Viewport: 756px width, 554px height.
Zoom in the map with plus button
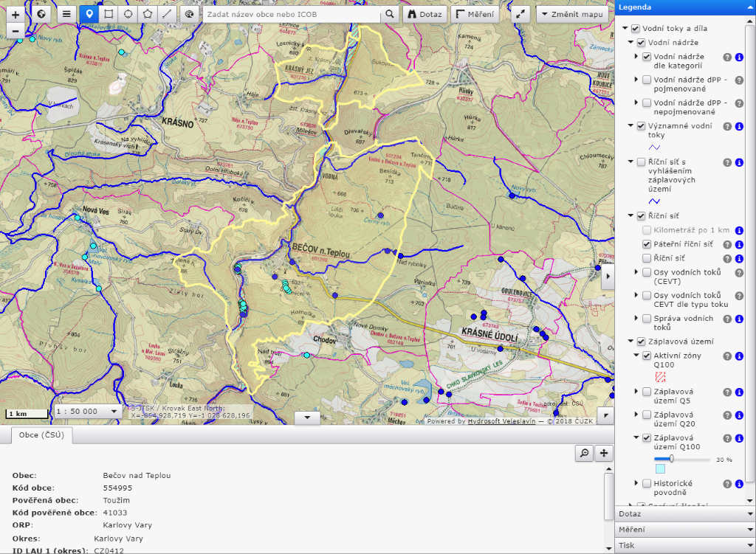(16, 15)
